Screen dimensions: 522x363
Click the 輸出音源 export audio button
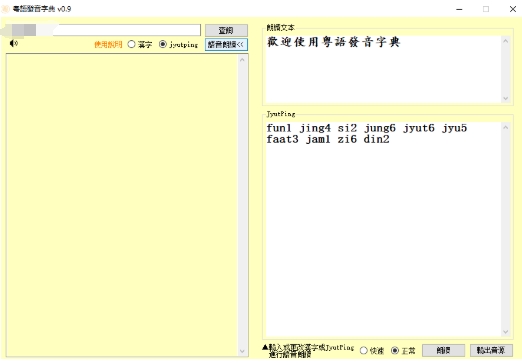tap(491, 350)
